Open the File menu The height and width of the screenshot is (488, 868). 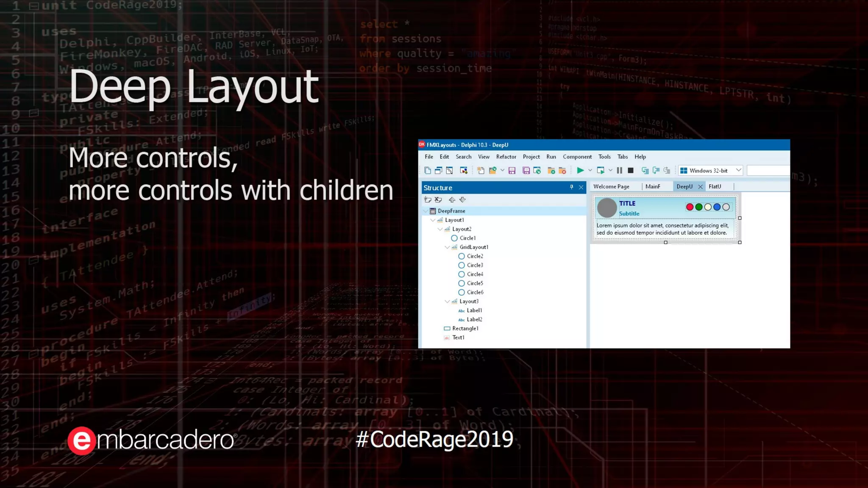coord(429,157)
